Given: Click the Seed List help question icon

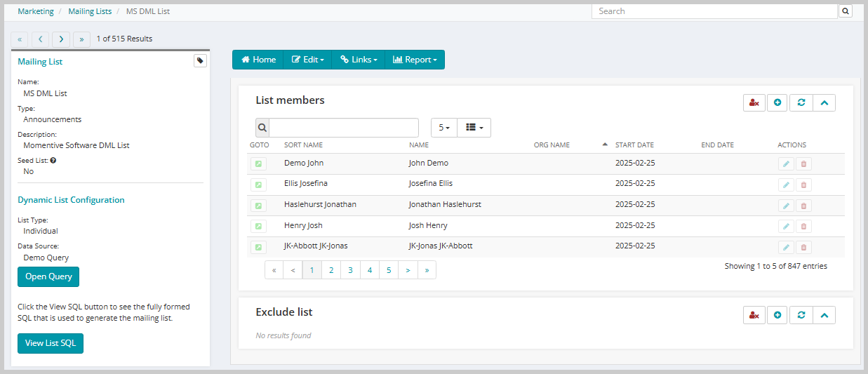Looking at the screenshot, I should (53, 160).
